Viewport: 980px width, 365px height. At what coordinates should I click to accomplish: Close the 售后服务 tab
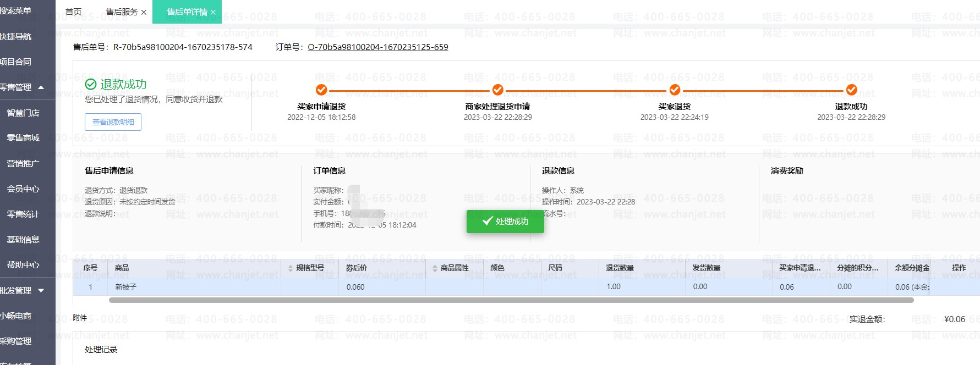click(x=144, y=12)
